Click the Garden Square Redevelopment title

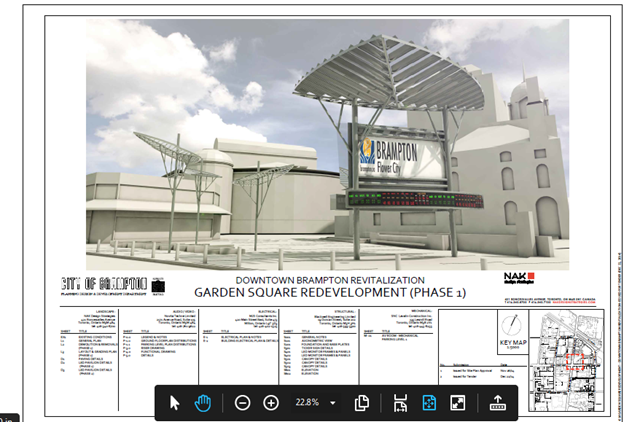[x=328, y=293]
